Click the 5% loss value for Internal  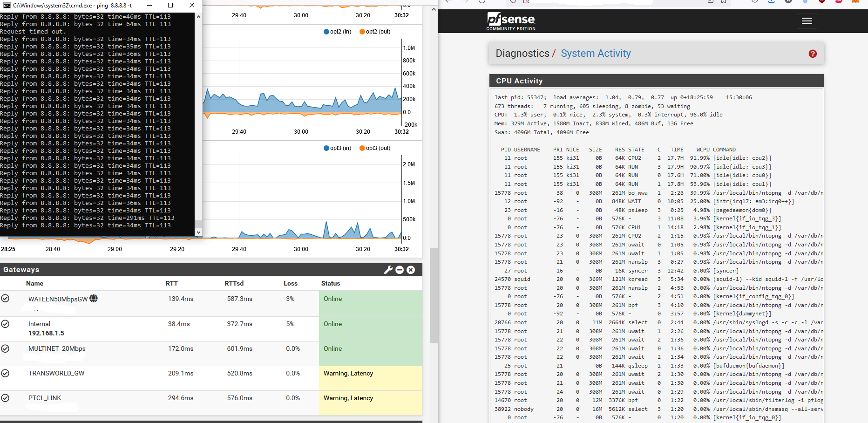click(290, 324)
